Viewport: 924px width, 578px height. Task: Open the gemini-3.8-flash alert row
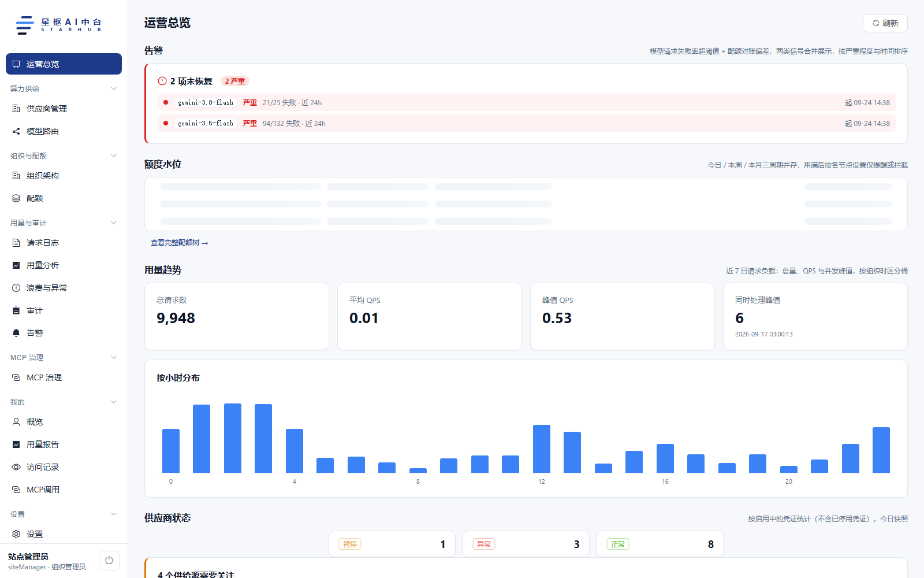(x=527, y=102)
